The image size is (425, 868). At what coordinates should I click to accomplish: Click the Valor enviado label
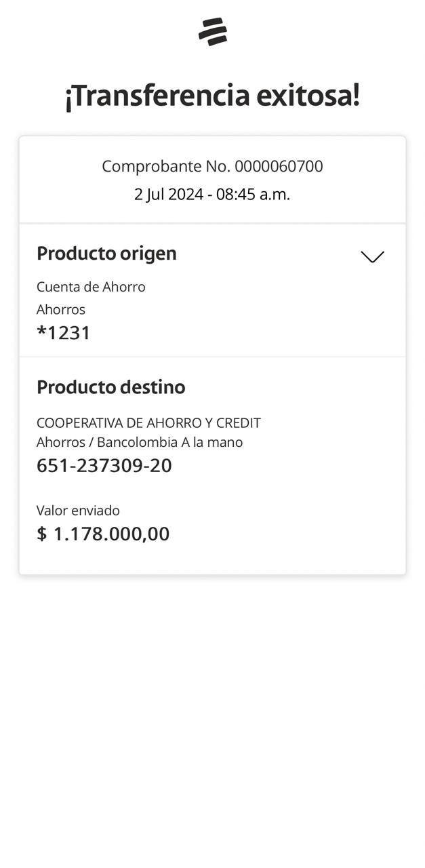click(x=78, y=511)
